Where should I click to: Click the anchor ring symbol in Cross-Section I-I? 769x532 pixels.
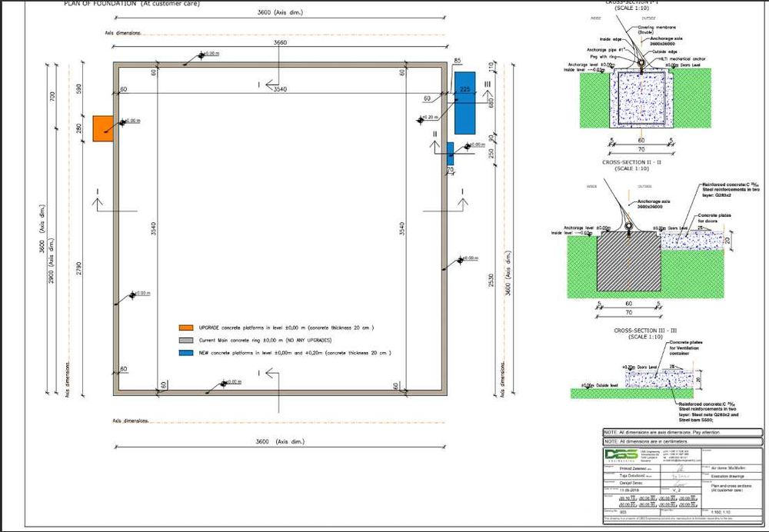click(x=641, y=63)
